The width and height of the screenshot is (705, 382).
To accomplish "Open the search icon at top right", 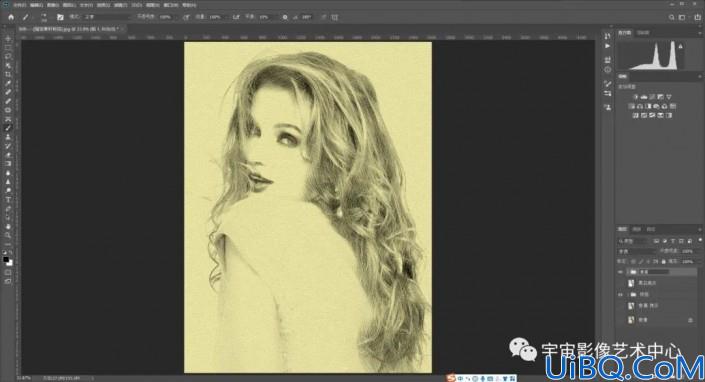I will click(x=671, y=17).
